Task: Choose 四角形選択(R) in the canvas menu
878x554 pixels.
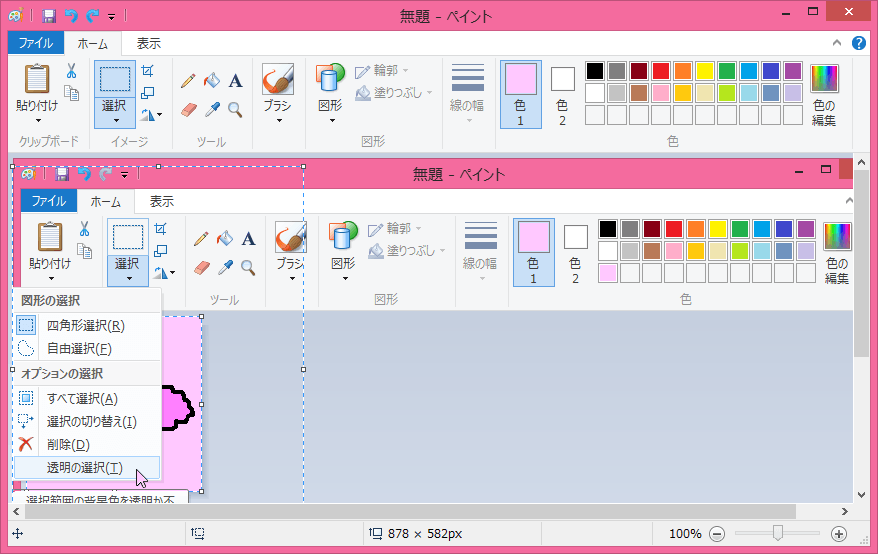Action: point(87,325)
